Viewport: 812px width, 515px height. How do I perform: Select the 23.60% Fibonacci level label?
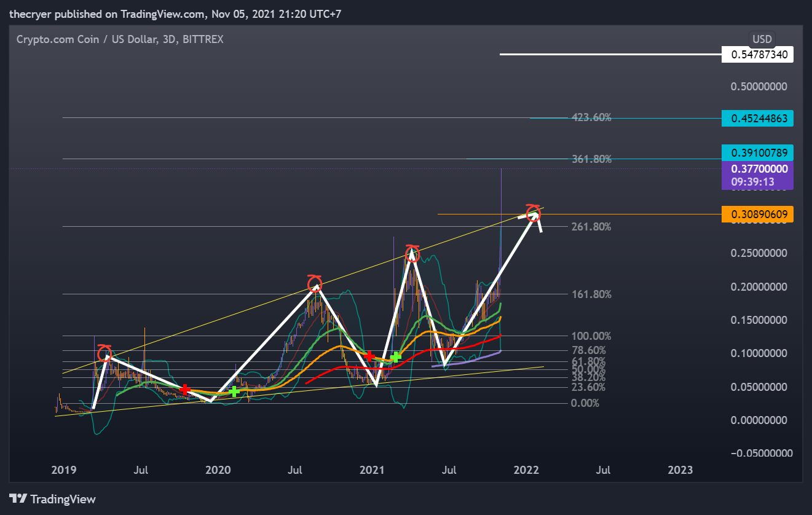point(589,387)
